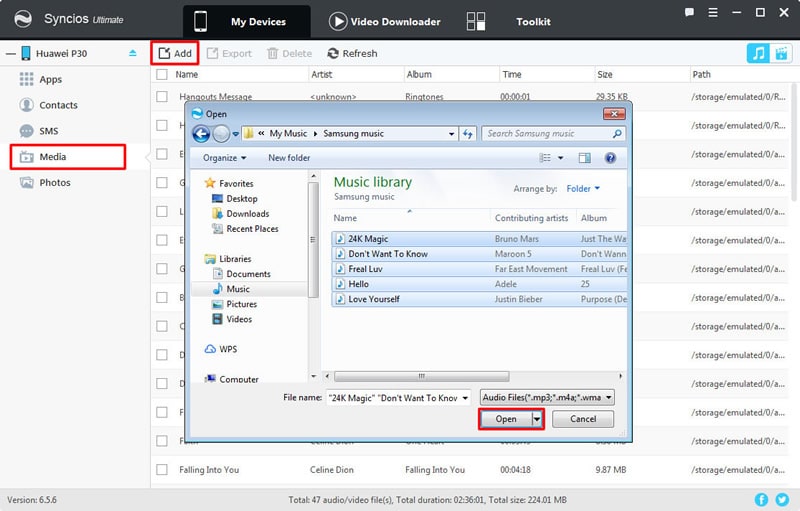
Task: Select Media in the sidebar
Action: [67, 157]
